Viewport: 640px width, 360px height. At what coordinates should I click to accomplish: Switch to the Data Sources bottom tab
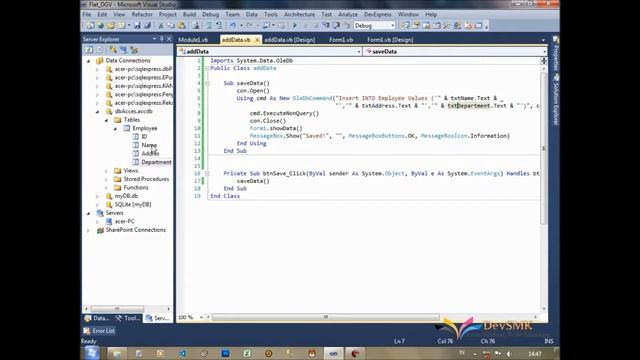[97, 318]
